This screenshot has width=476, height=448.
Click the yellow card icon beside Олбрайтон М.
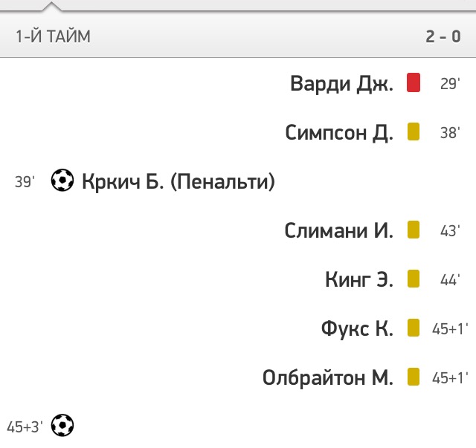coord(414,377)
